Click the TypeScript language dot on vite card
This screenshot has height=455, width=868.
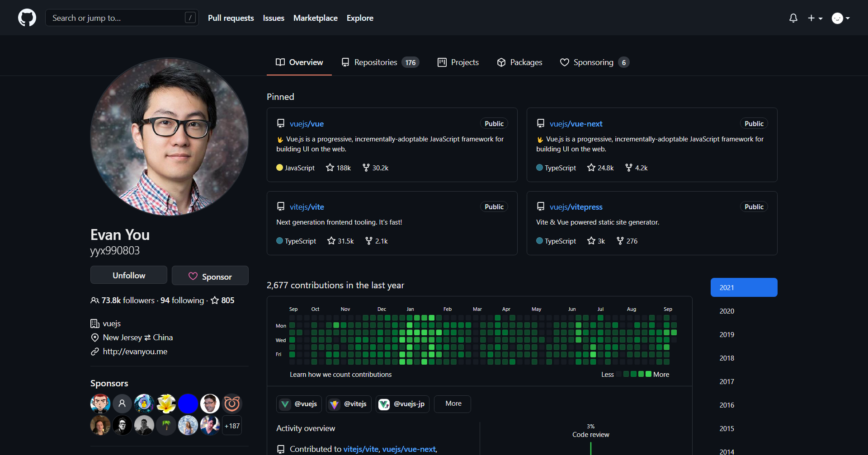click(x=279, y=241)
